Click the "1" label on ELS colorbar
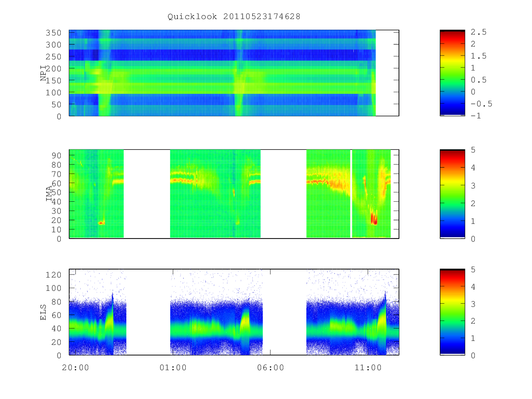Image resolution: width=532 pixels, height=399 pixels. (473, 338)
